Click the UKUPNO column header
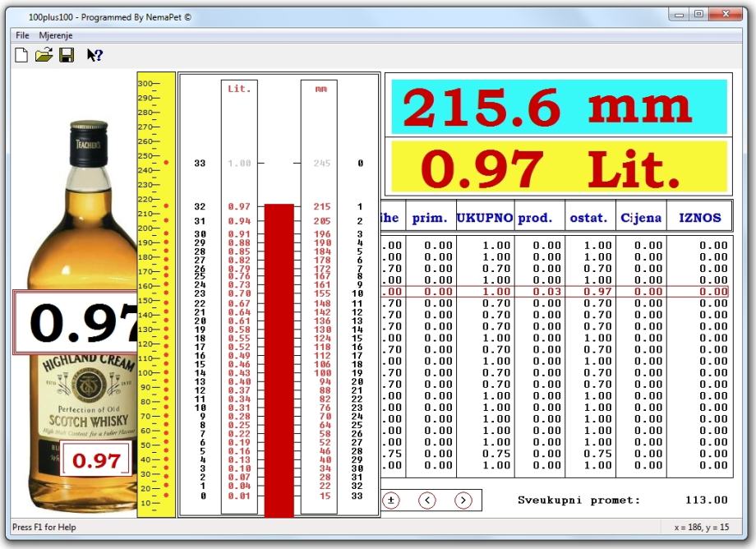Screen dimensions: 756x549 [x=485, y=219]
